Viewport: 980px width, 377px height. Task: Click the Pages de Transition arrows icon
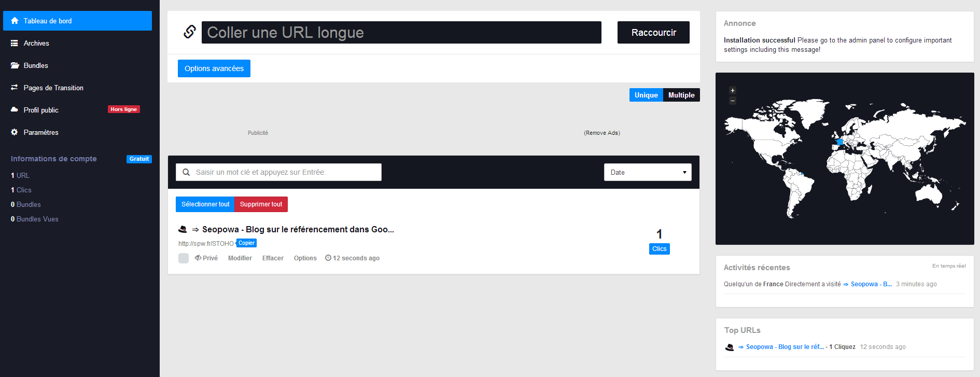(x=15, y=88)
